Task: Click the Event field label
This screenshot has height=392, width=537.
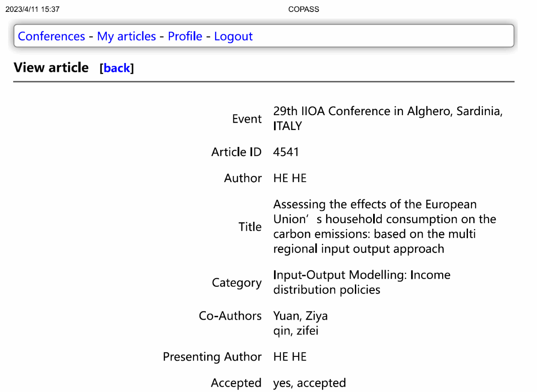Action: 247,119
